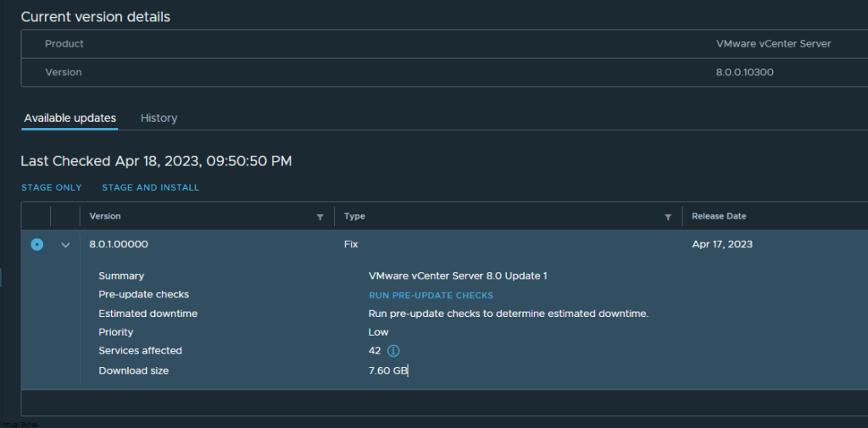Click the product value VMware vCenter Server
The image size is (868, 428).
point(773,44)
